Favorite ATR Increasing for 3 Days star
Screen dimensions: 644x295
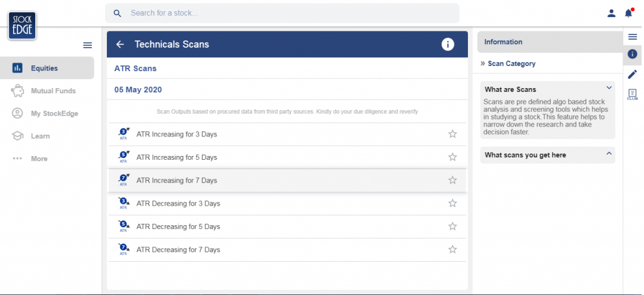[453, 134]
